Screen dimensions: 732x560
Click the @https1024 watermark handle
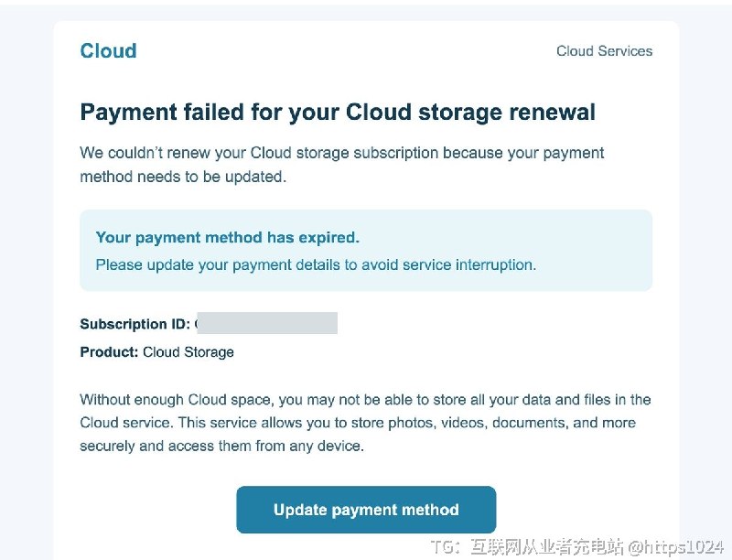tap(675, 547)
